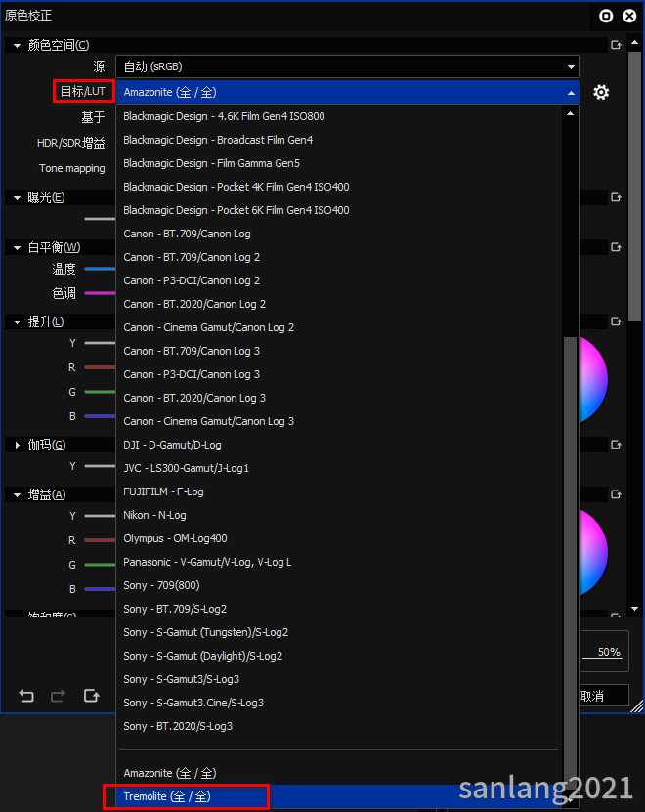This screenshot has height=812, width=645.
Task: Expand the 伽玛(G) section
Action: click(x=17, y=445)
